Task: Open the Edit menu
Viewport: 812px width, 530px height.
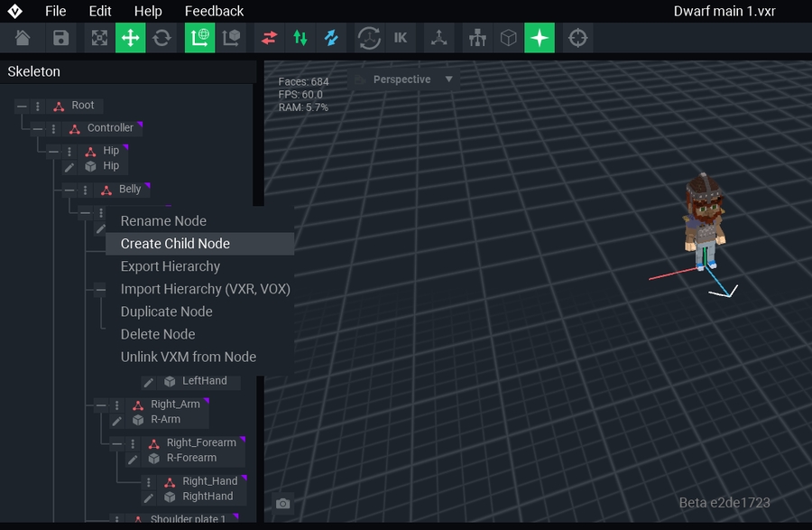Action: pos(100,11)
